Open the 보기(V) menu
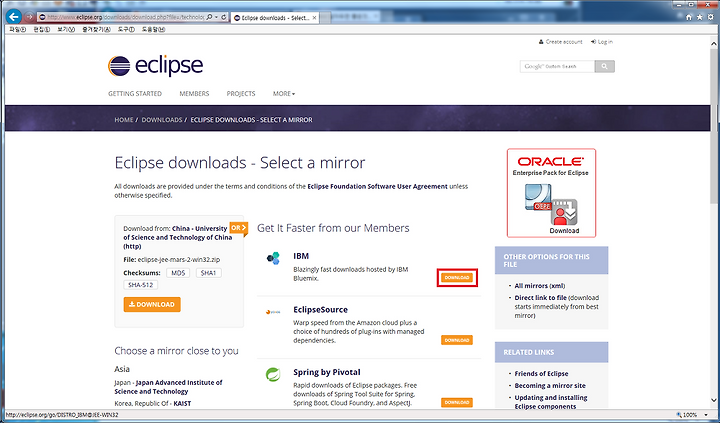The height and width of the screenshot is (423, 720). point(66,29)
